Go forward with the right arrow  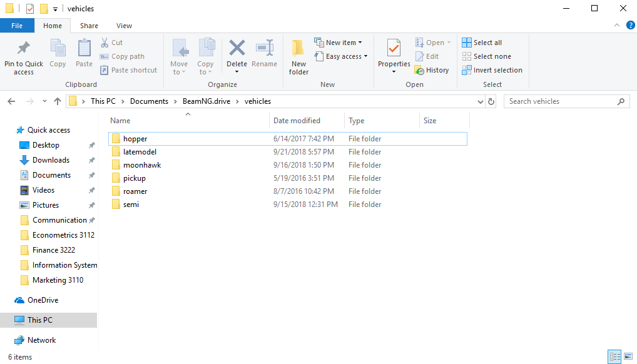[29, 101]
